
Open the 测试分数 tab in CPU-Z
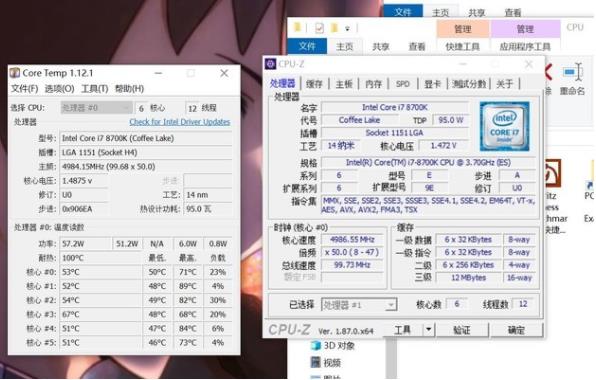click(x=469, y=84)
